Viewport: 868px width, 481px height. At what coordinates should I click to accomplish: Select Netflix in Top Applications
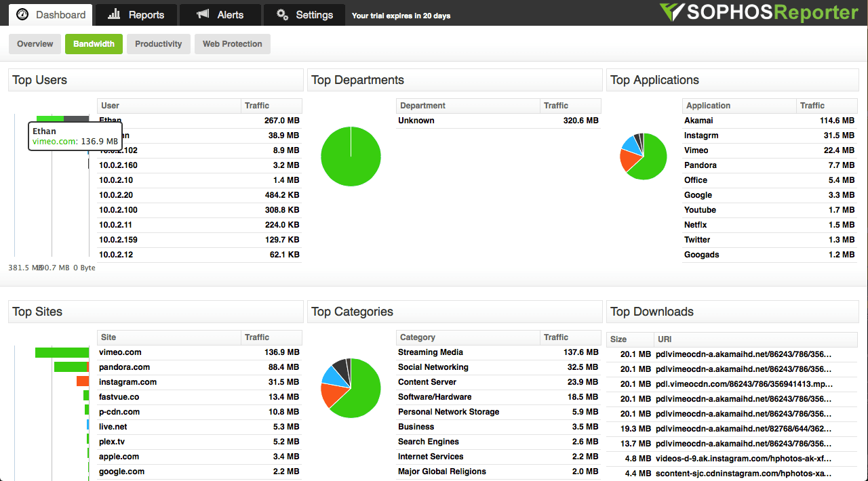pyautogui.click(x=770, y=225)
